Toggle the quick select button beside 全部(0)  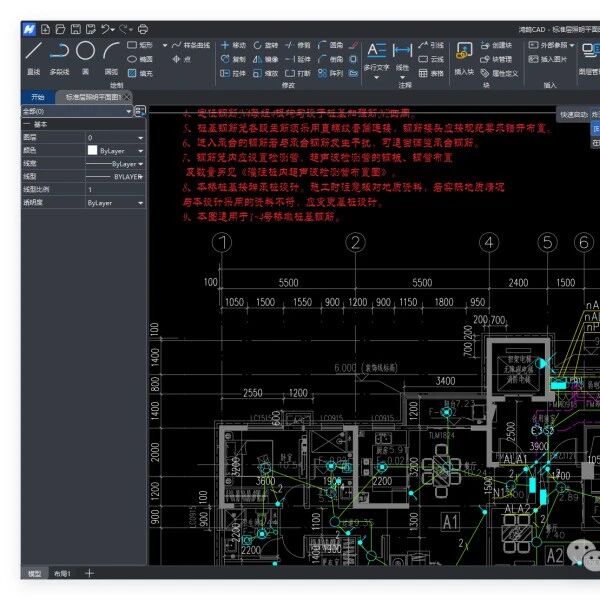coord(140,111)
